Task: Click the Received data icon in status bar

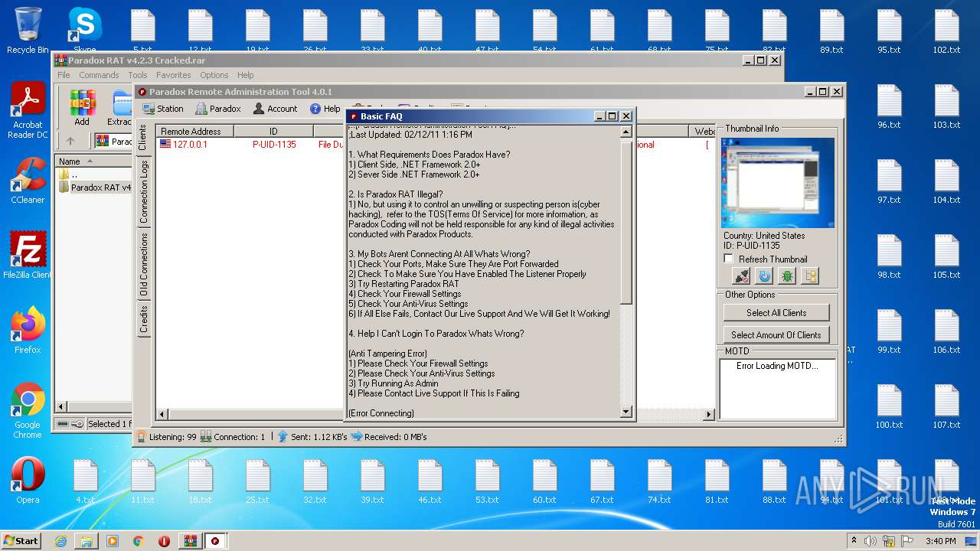Action: point(356,437)
